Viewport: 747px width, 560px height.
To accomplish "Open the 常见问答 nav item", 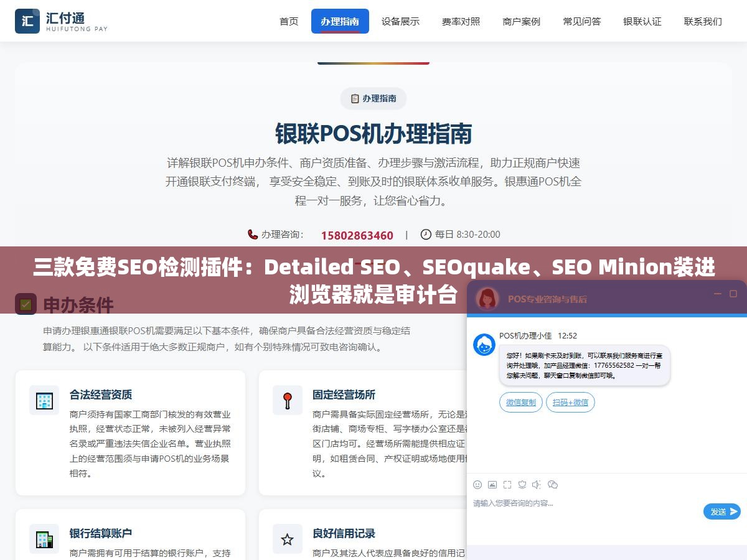I will (581, 21).
